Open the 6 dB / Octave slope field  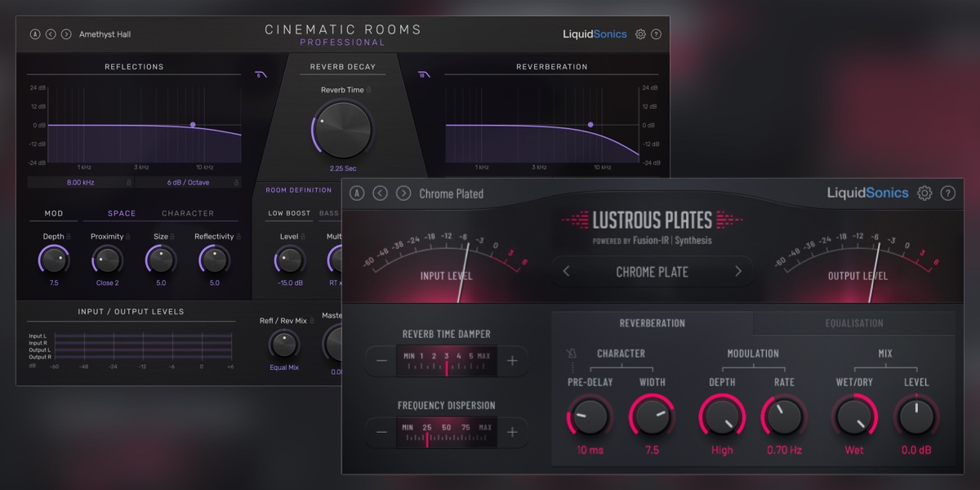[x=189, y=182]
